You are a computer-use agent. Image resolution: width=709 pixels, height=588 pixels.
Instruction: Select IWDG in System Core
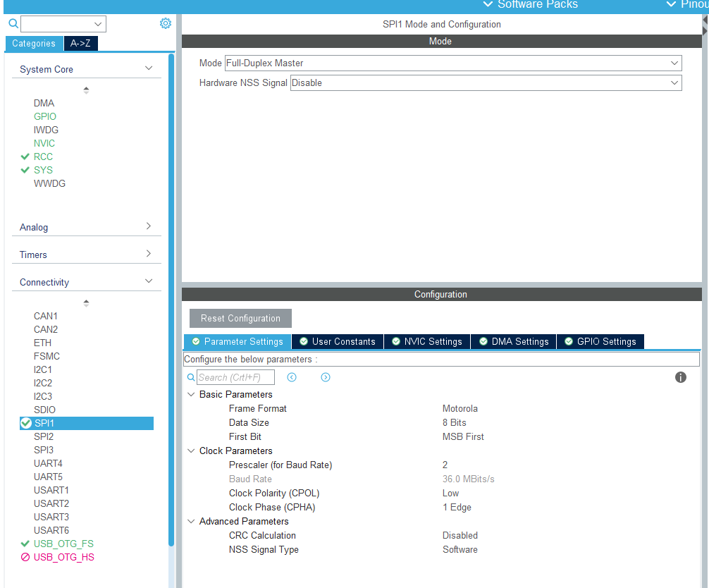(46, 130)
